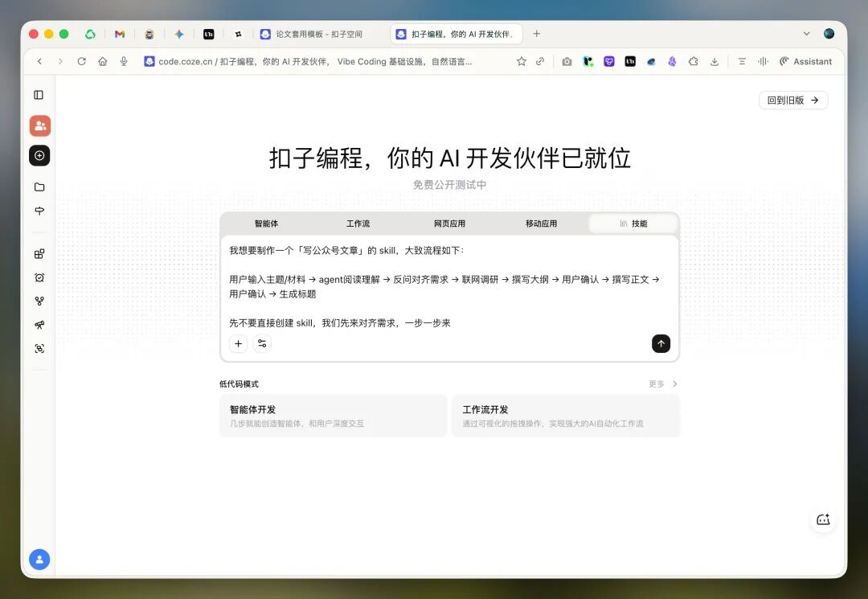Reload the page
868x599 pixels.
(82, 61)
